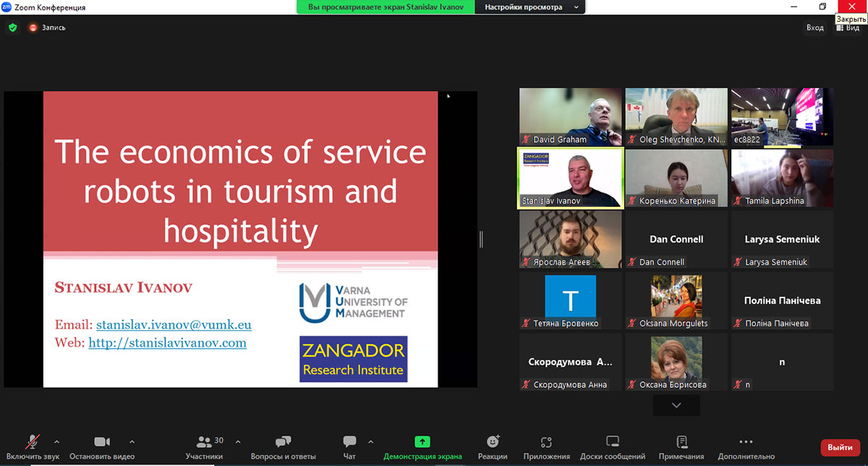Click the presenter name Stanislav Ivanov on the slide
868x466 pixels.
tap(124, 288)
